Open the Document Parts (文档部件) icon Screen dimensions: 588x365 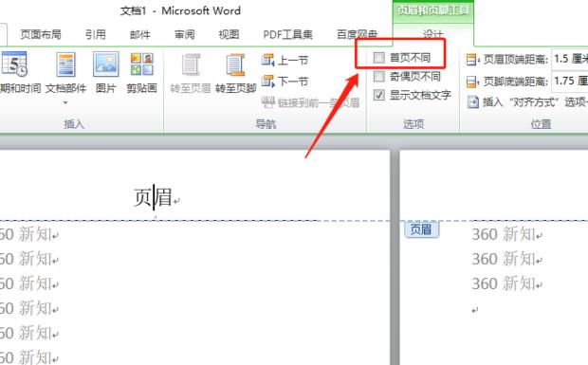click(65, 64)
